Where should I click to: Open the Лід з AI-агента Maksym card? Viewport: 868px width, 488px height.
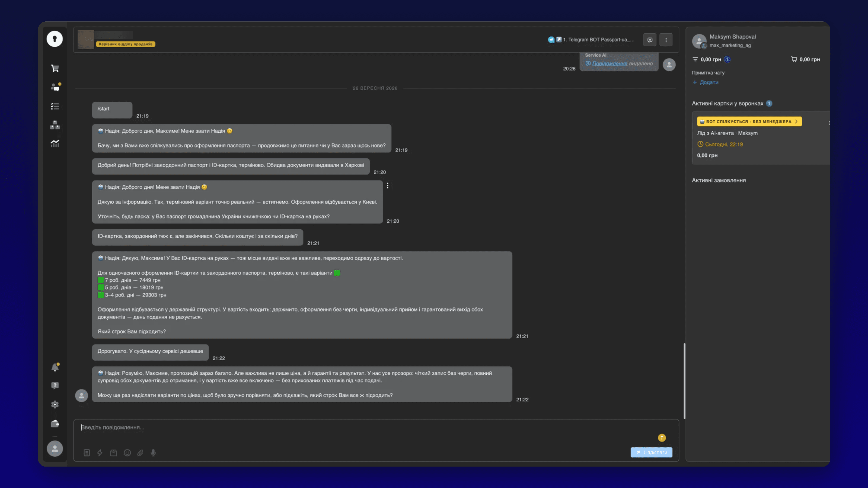tap(727, 133)
